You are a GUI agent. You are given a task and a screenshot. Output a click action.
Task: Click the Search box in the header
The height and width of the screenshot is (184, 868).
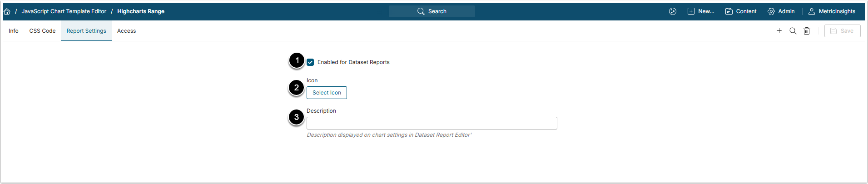[x=432, y=11]
